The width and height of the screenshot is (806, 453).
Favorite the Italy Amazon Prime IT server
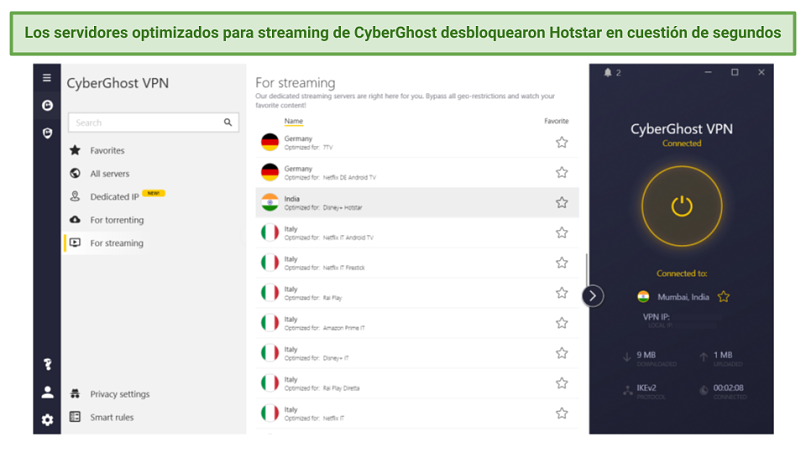562,323
